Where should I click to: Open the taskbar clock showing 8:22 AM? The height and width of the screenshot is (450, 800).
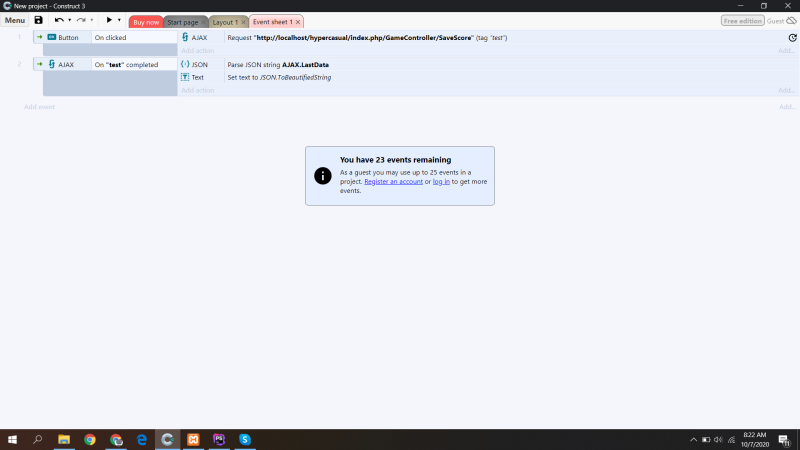tap(755, 439)
